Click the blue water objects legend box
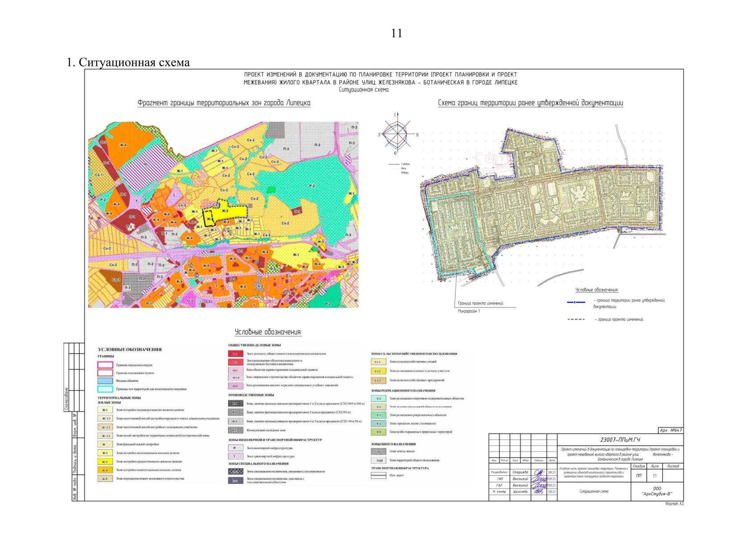 pos(105,381)
